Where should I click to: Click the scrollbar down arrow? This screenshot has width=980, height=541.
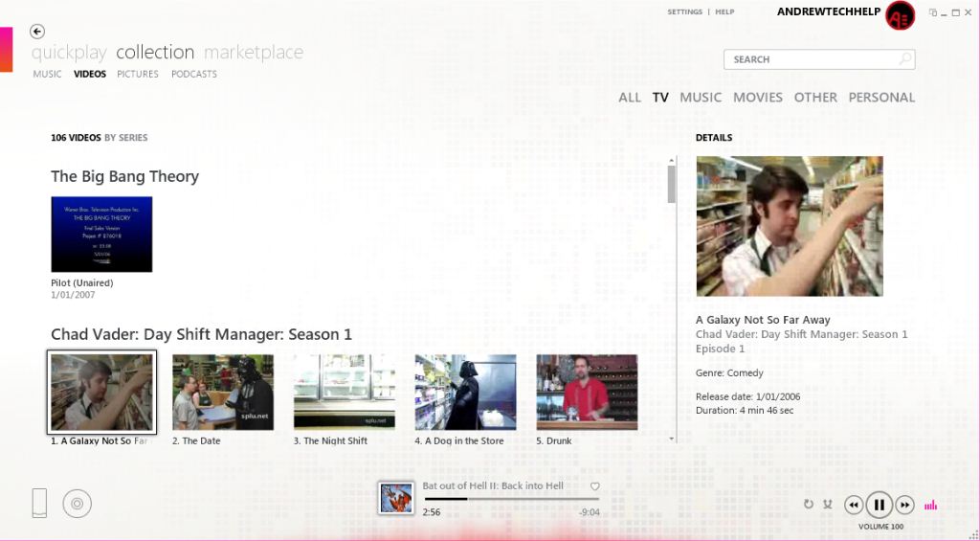coord(672,440)
